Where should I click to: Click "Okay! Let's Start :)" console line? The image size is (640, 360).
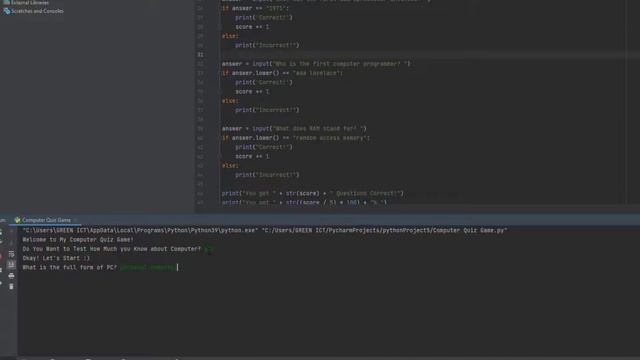point(56,258)
